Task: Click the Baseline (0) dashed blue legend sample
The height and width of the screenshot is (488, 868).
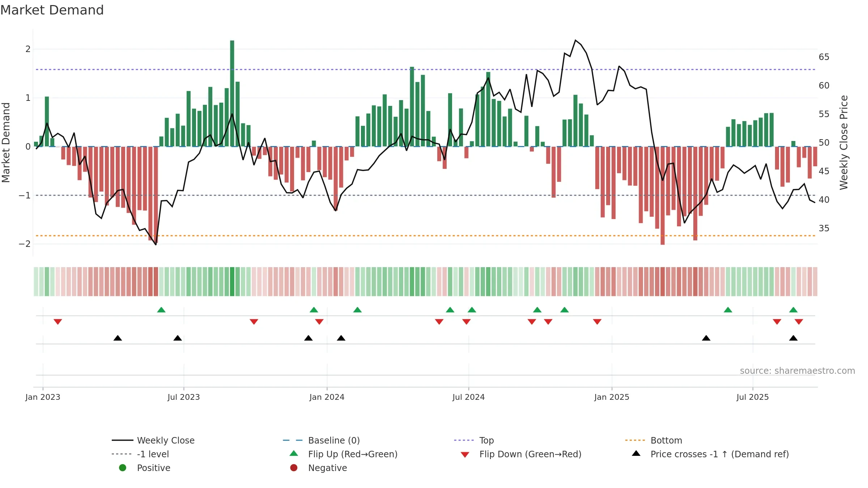Action: pyautogui.click(x=293, y=440)
